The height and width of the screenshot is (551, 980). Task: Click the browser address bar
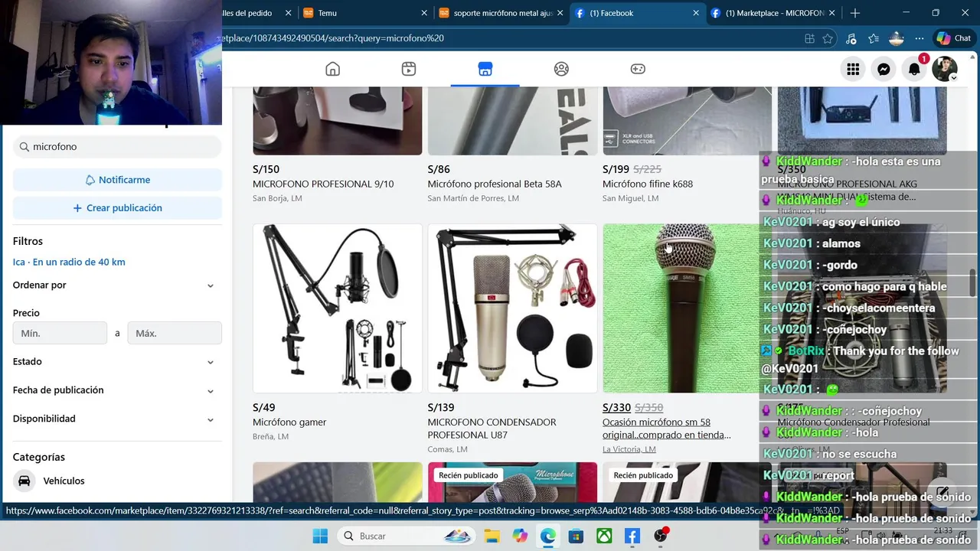pos(505,38)
